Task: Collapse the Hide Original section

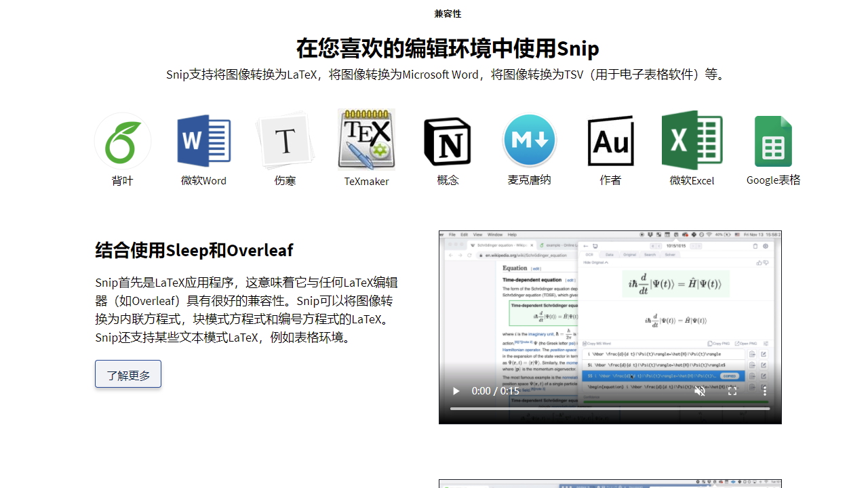Action: pos(595,263)
